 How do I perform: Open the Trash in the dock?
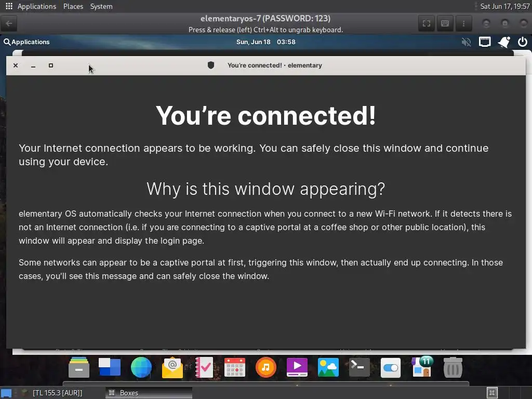click(453, 367)
